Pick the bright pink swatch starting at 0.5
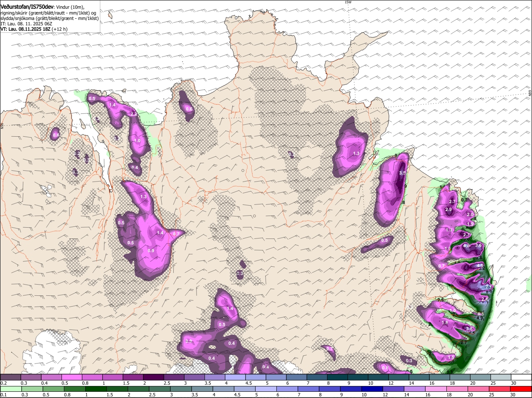The width and height of the screenshot is (532, 398). [x=72, y=377]
